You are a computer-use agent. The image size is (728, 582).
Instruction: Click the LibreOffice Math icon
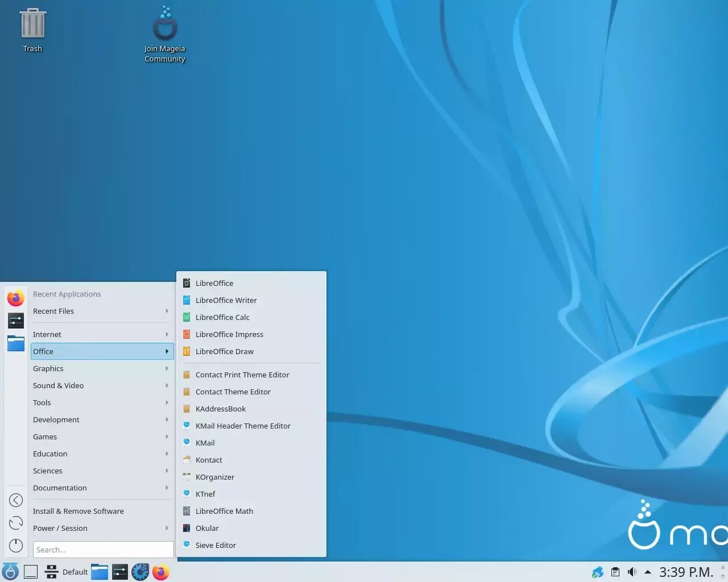187,511
